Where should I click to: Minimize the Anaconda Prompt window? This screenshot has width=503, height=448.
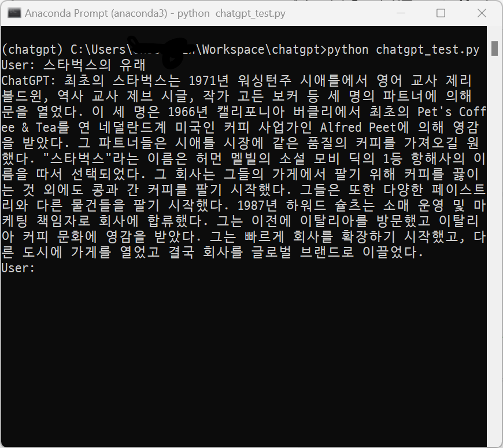tap(401, 13)
